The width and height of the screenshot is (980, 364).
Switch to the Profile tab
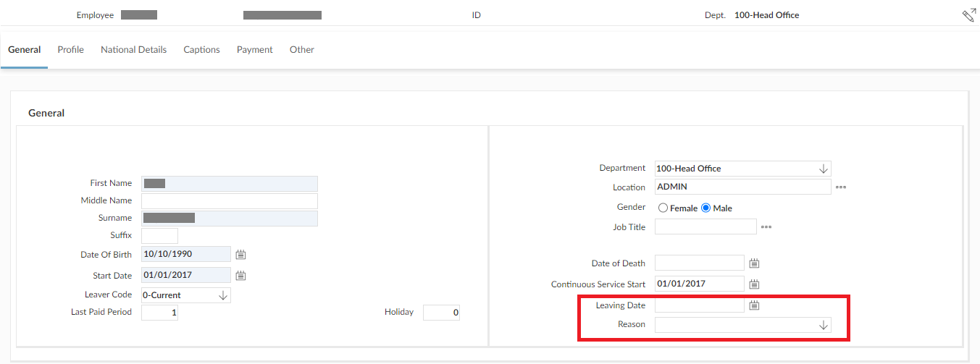tap(71, 50)
